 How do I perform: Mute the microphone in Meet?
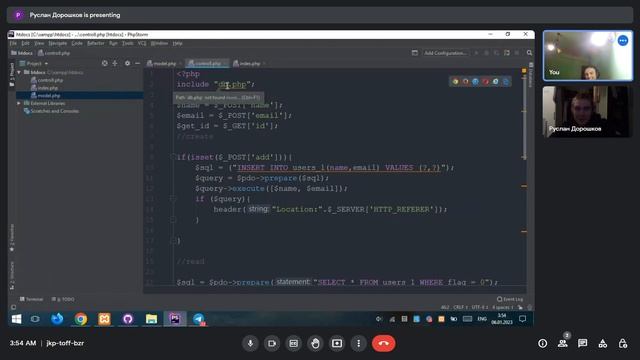point(251,344)
